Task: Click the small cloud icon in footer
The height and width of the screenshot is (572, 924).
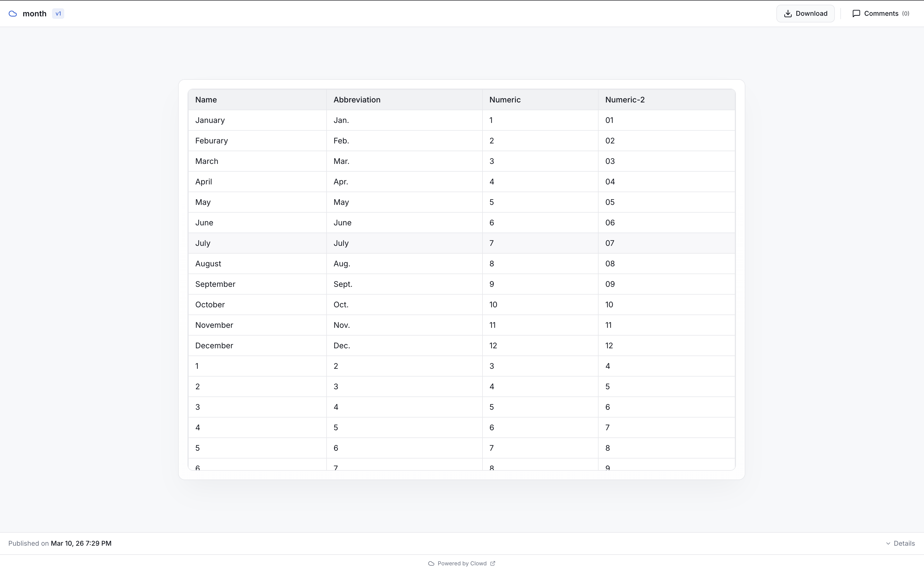Action: [x=431, y=563]
